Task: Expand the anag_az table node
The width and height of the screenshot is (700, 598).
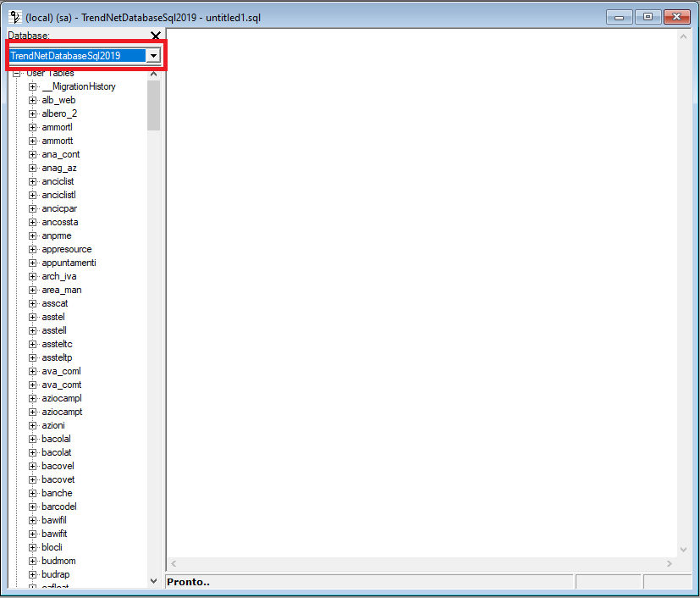Action: pyautogui.click(x=32, y=168)
